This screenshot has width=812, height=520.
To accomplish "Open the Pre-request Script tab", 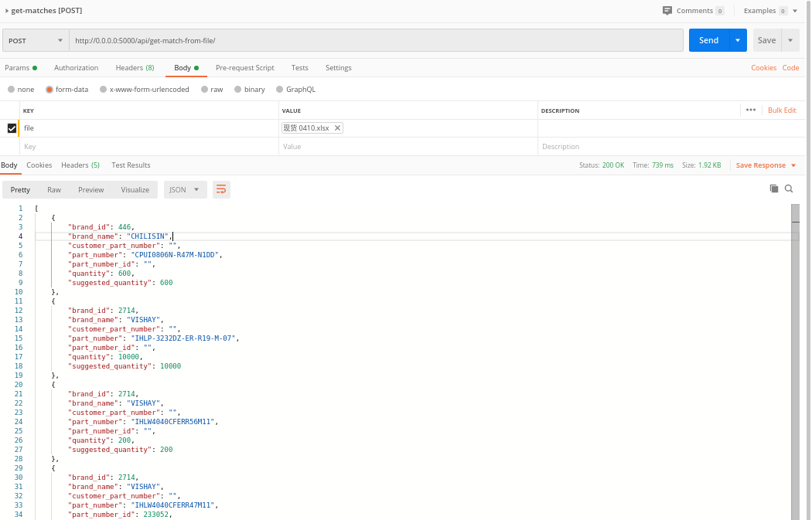I will coord(244,68).
